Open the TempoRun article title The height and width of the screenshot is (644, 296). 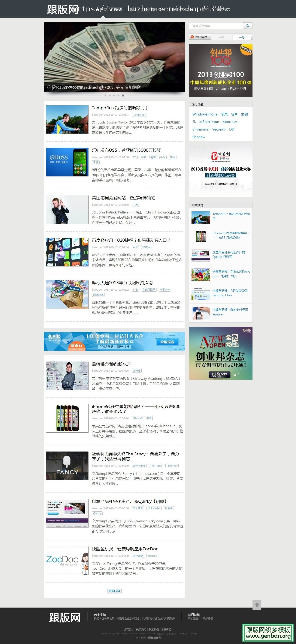pos(120,108)
